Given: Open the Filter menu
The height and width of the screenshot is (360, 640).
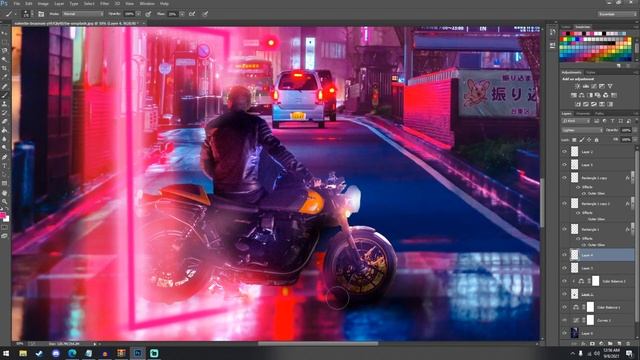Looking at the screenshot, I should pyautogui.click(x=104, y=4).
